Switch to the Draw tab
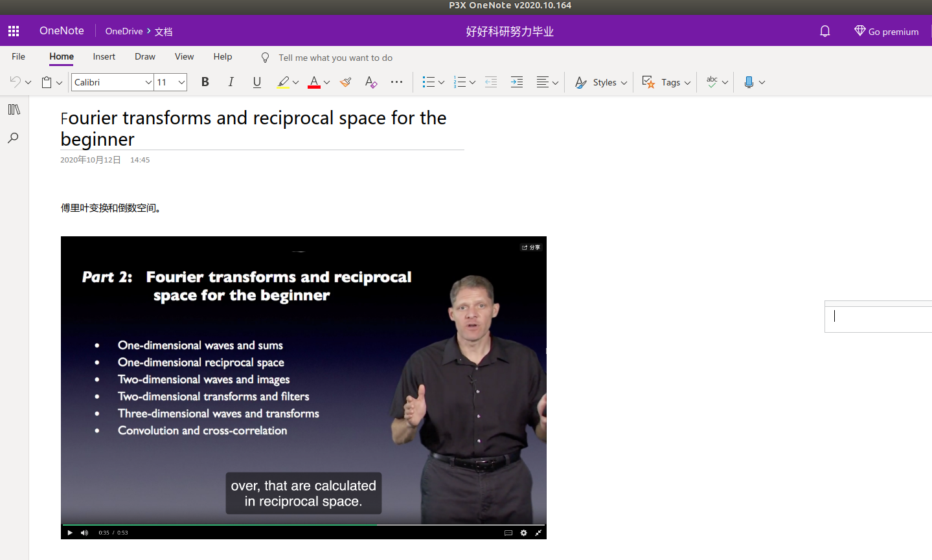Viewport: 932px width, 560px height. tap(144, 56)
